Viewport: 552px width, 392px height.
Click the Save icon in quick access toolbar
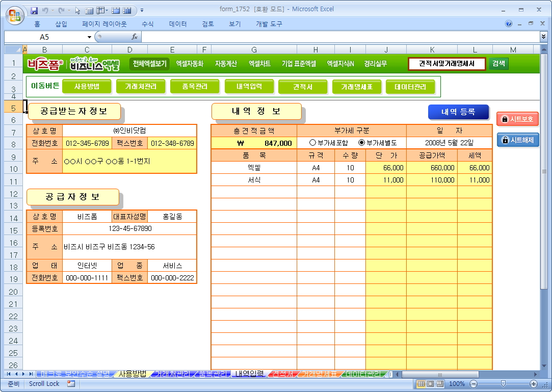point(34,10)
